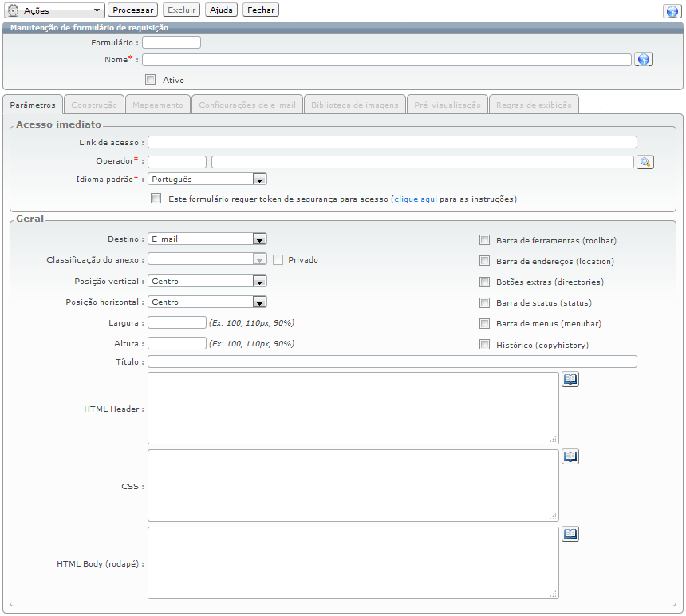Open Idioma padrão dropdown showing Português
Screen dimensions: 686x616
[x=207, y=179]
